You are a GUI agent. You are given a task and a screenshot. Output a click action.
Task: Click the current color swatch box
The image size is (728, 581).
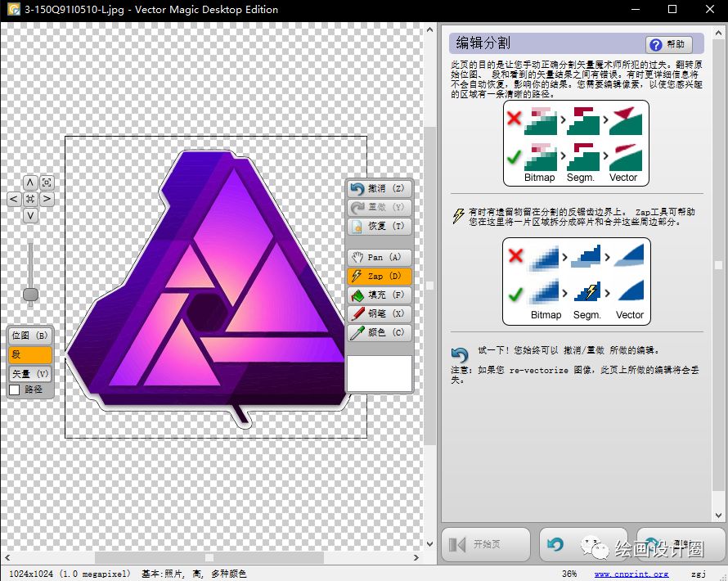point(380,374)
